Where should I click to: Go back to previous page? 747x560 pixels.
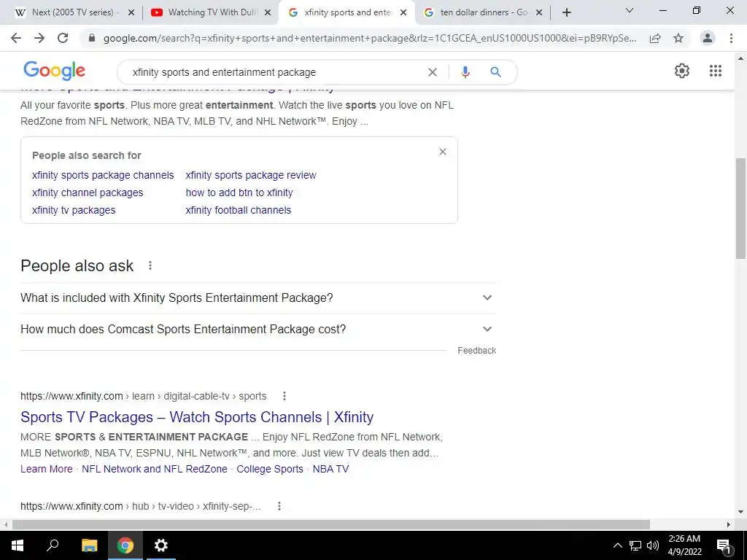(16, 38)
